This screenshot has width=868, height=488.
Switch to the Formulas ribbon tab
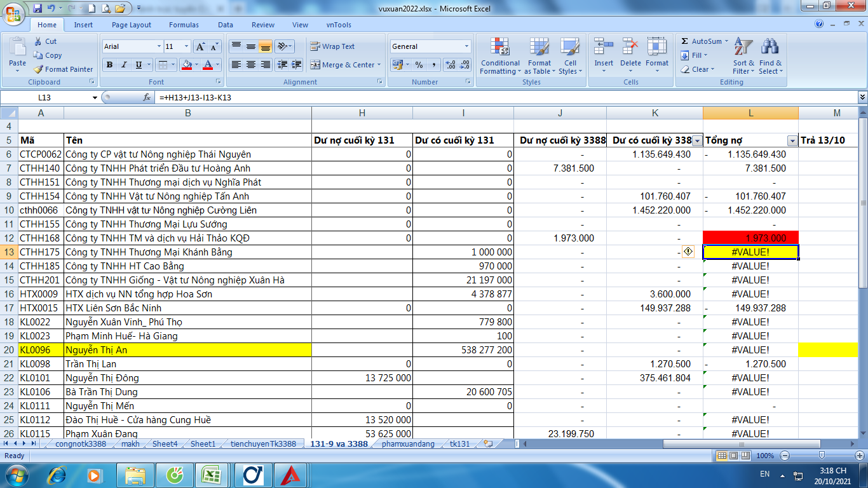pyautogui.click(x=184, y=25)
